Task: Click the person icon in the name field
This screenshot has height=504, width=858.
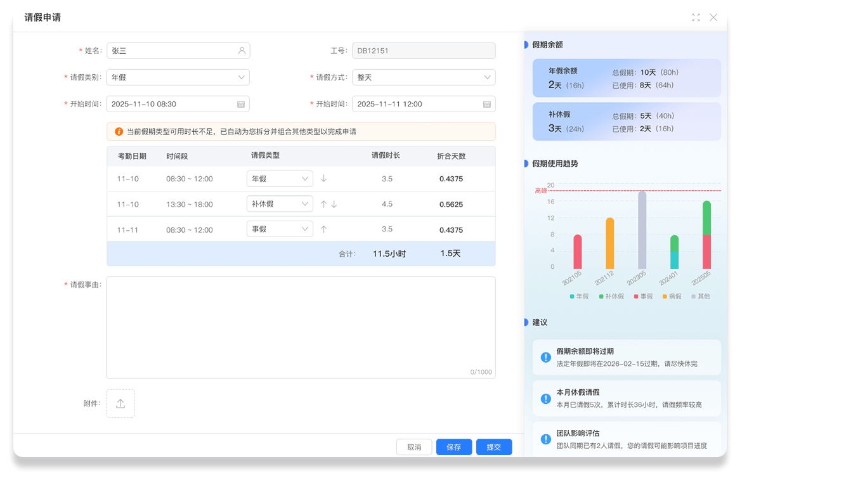Action: point(242,51)
